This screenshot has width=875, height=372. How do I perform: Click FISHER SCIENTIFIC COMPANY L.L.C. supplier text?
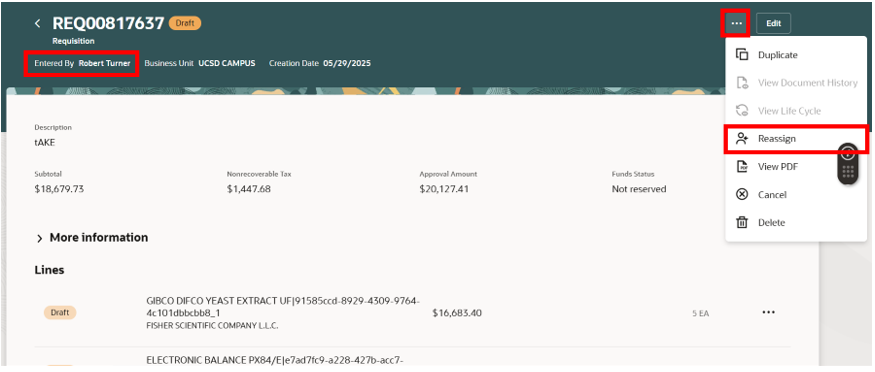(212, 326)
